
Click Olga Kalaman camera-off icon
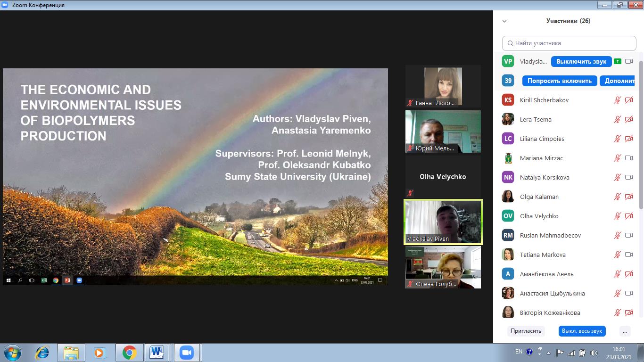629,197
